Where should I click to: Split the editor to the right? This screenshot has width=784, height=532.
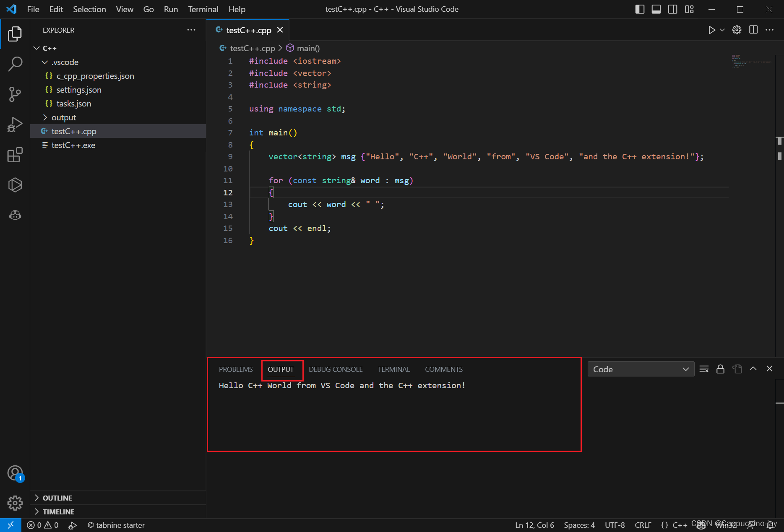point(753,30)
